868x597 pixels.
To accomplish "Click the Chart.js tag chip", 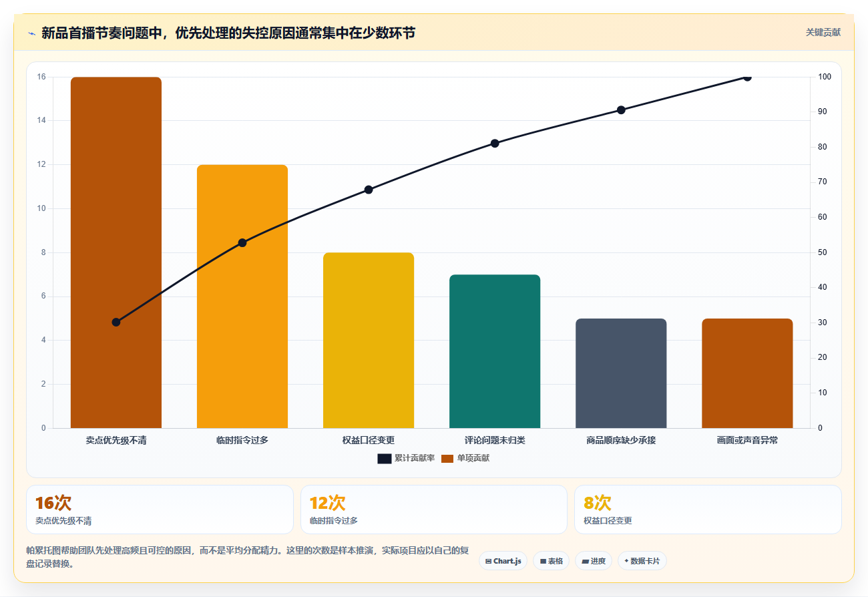I will pos(503,561).
